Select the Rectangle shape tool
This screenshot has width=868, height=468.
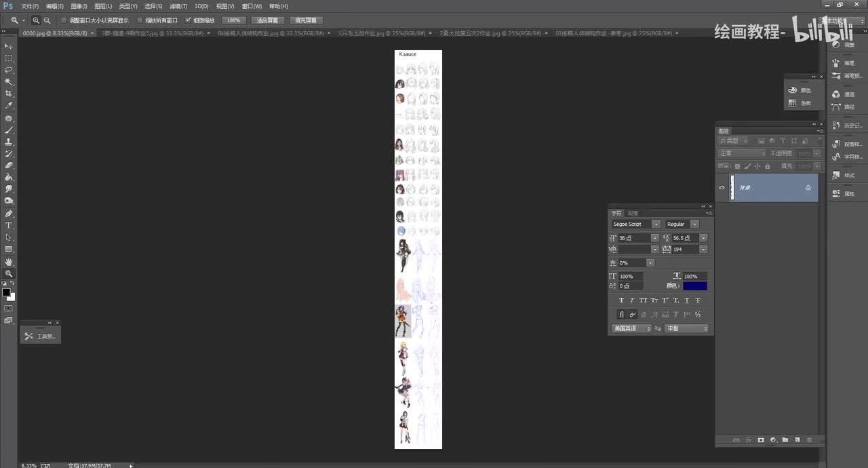(x=9, y=249)
